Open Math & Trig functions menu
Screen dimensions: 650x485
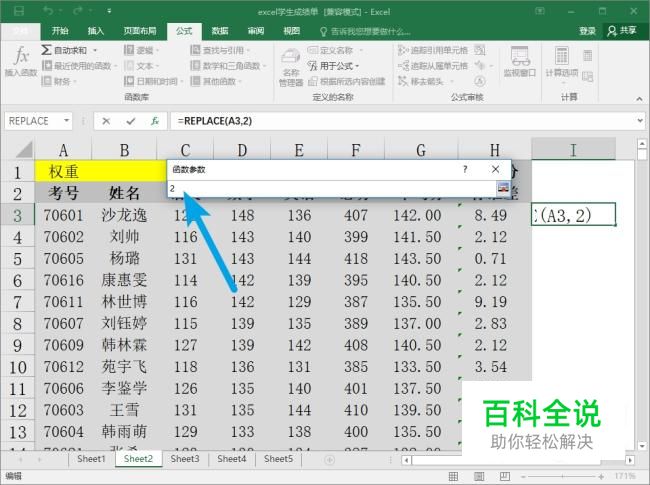(x=228, y=66)
